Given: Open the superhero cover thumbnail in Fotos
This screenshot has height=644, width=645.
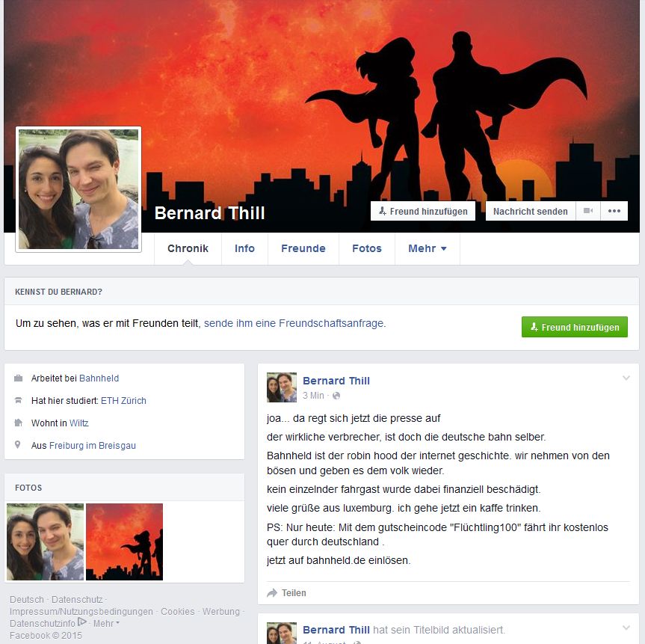Looking at the screenshot, I should 125,542.
